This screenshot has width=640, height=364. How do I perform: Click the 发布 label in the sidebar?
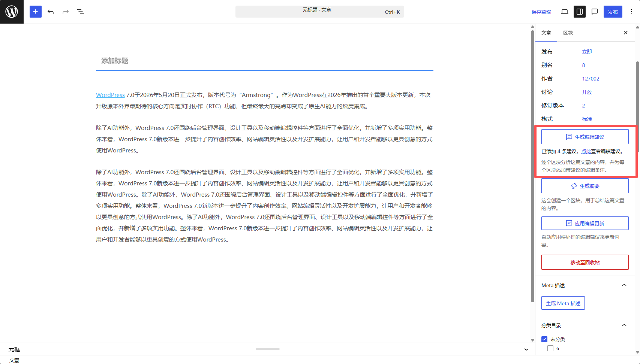pyautogui.click(x=547, y=52)
